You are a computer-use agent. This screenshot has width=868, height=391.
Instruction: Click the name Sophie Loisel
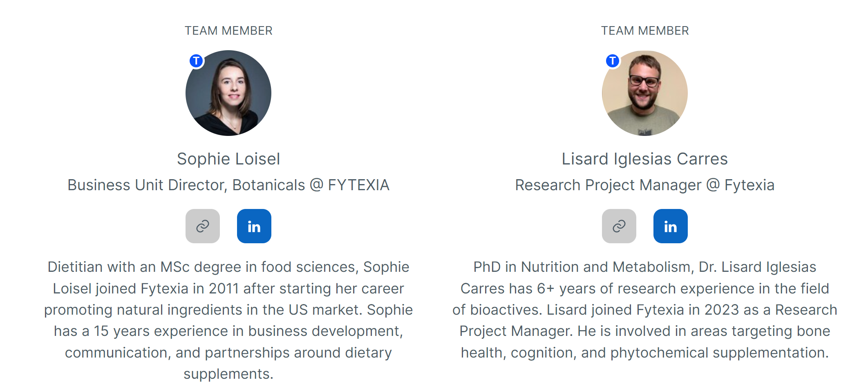(x=228, y=159)
